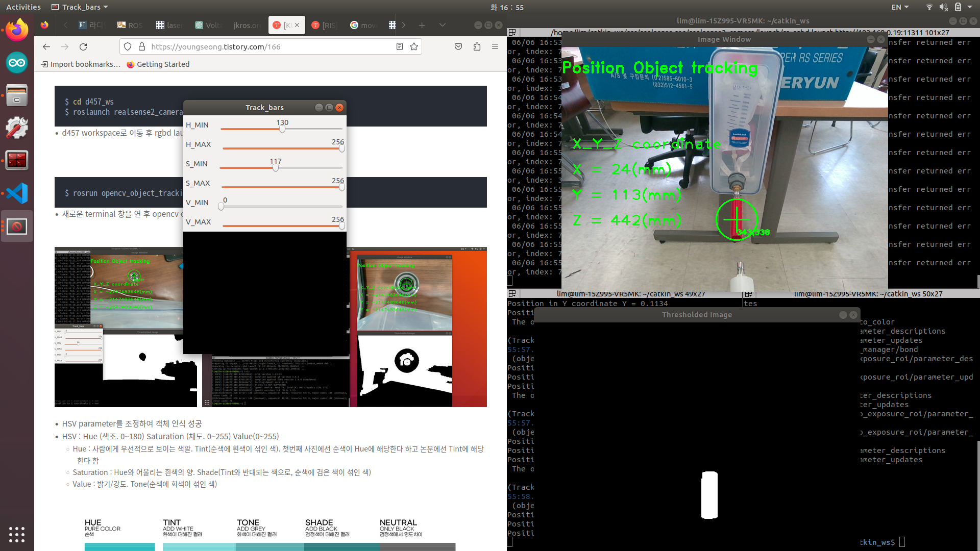Viewport: 980px width, 551px height.
Task: Open Getting Started bookmark
Action: point(158,64)
